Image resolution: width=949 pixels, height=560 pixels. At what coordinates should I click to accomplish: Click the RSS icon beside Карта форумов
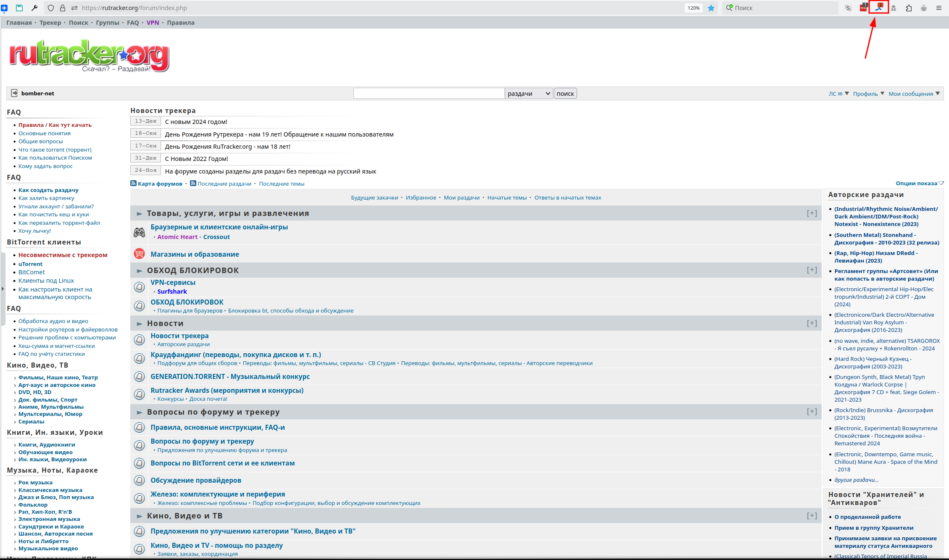click(x=133, y=184)
